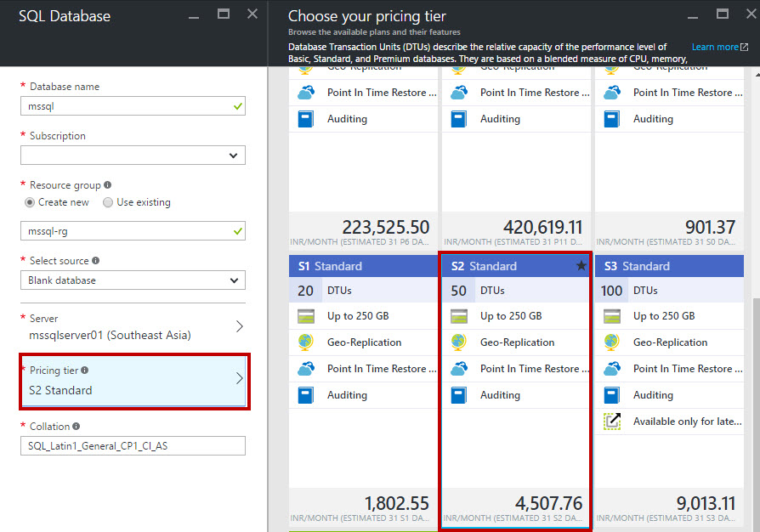Click the Auditing book icon in S2 Standard
The image size is (760, 532).
459,395
